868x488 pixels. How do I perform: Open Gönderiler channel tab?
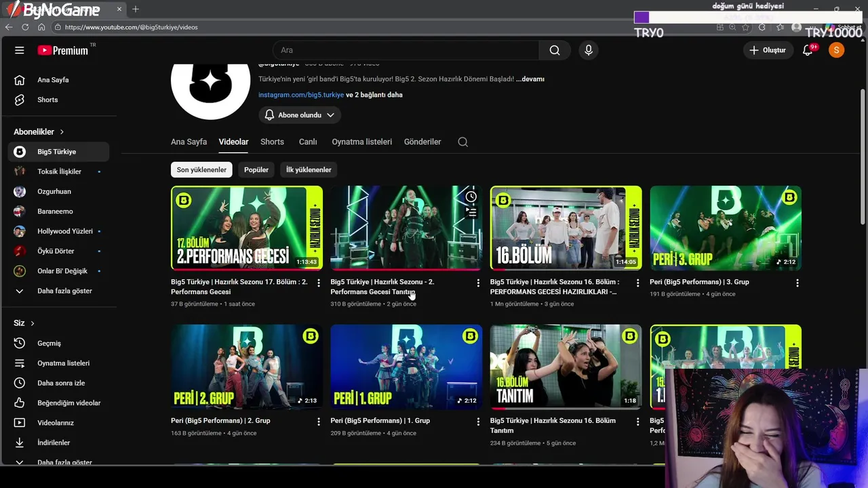422,142
